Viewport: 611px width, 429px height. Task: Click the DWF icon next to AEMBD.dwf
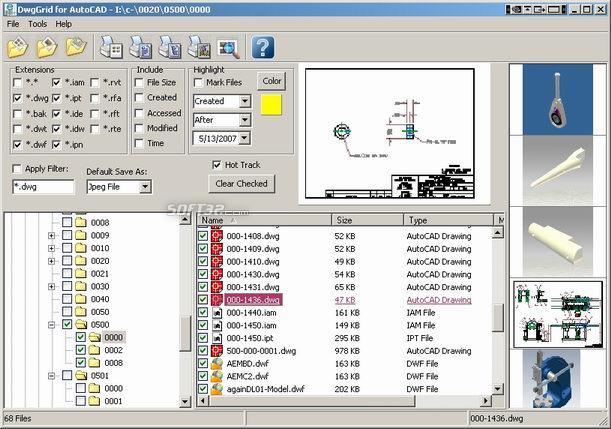pos(217,364)
